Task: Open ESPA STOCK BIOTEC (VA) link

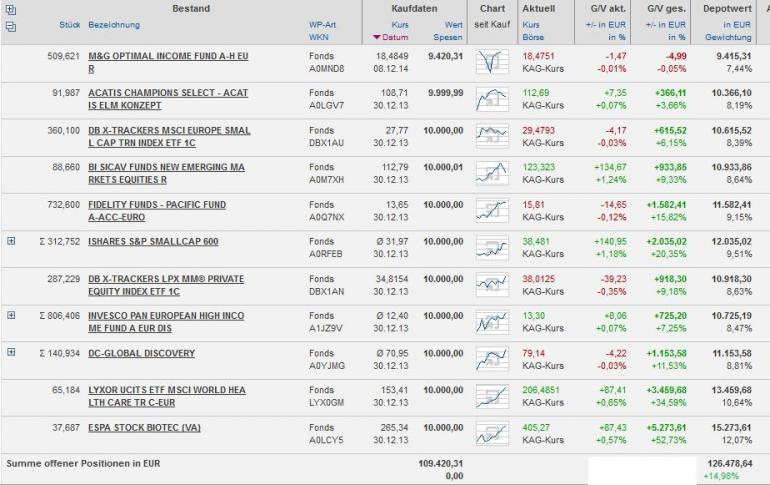Action: coord(144,428)
